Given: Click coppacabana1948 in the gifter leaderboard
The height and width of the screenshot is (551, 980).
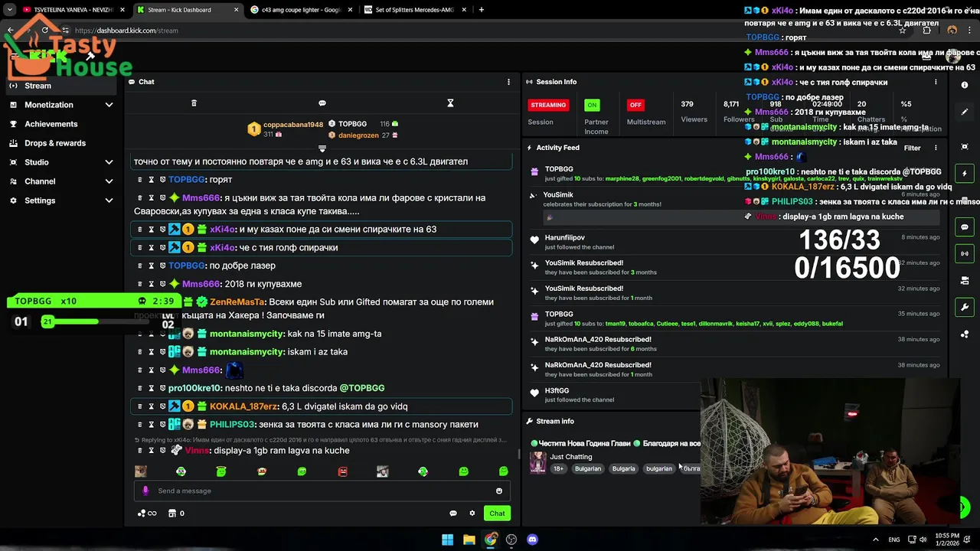Looking at the screenshot, I should [293, 125].
